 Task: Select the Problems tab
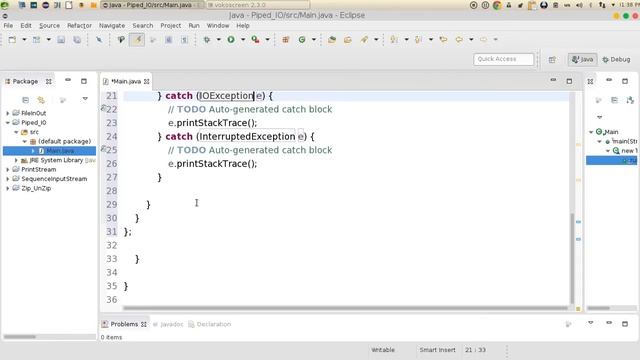tap(124, 324)
